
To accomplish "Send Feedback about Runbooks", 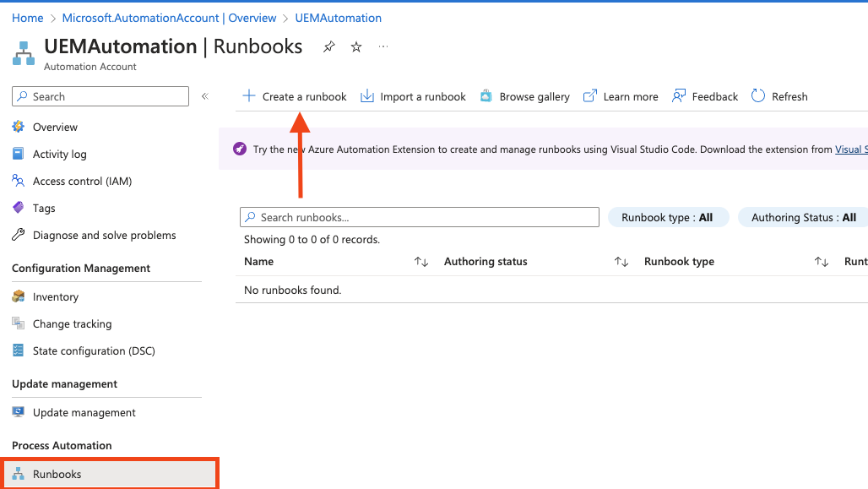I will 704,96.
